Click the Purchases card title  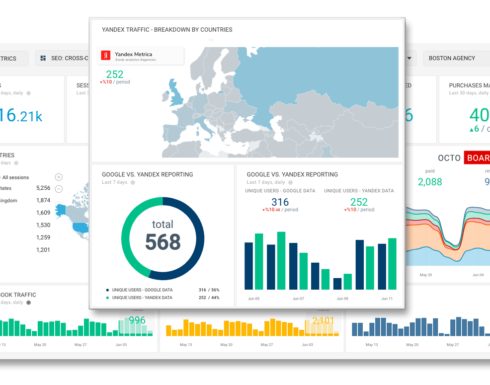469,85
